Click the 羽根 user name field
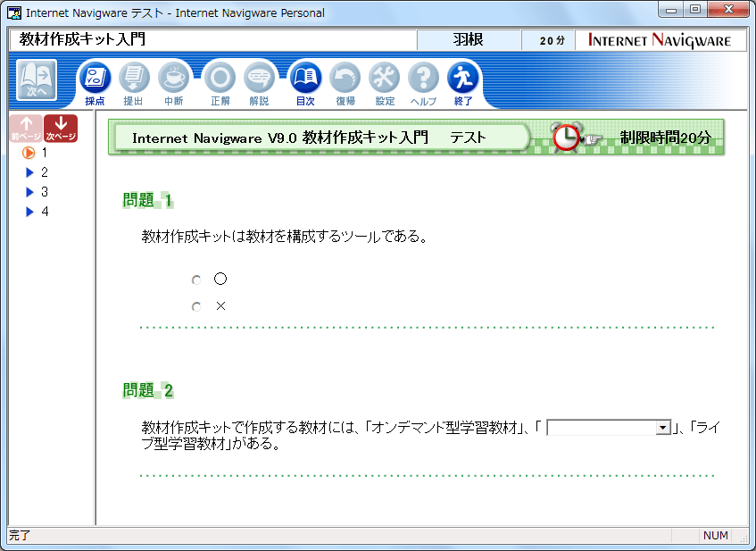756x551 pixels. point(469,40)
